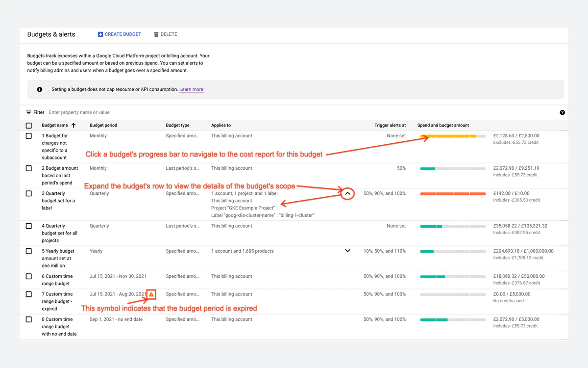Click the Applies to column header
This screenshot has height=368, width=588.
pos(221,125)
